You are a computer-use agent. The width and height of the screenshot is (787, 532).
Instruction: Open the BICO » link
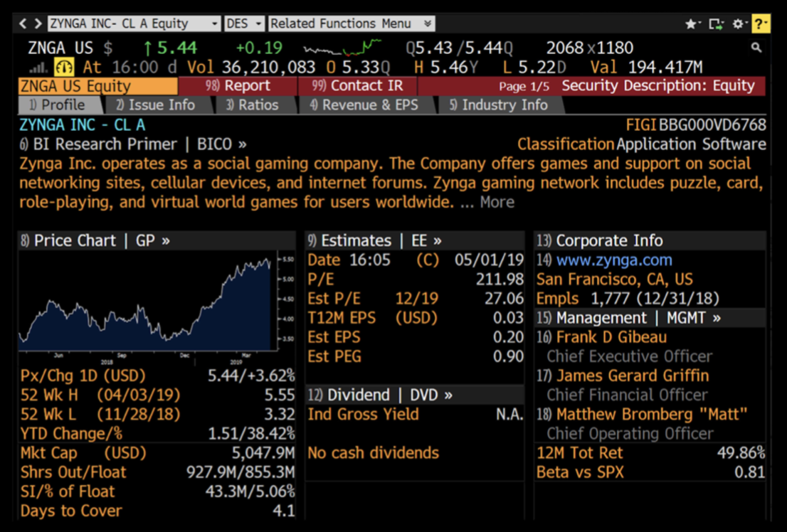pos(221,144)
